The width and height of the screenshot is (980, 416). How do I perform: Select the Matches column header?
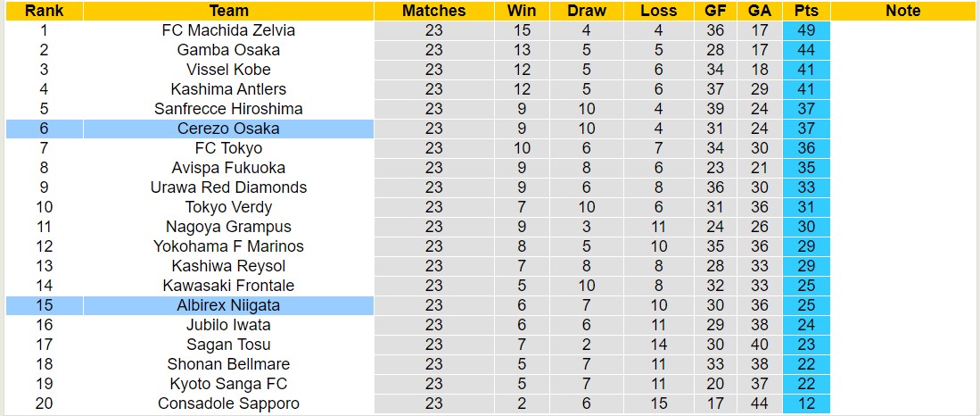point(433,11)
